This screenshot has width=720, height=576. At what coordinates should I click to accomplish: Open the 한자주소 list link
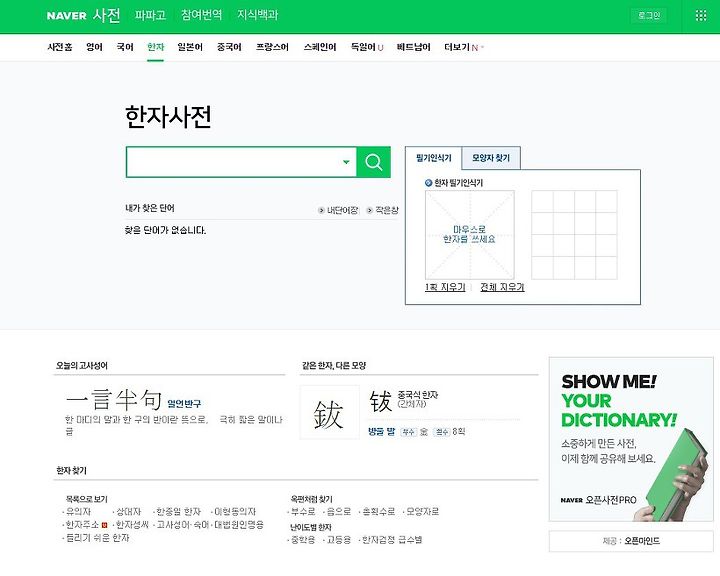point(83,525)
